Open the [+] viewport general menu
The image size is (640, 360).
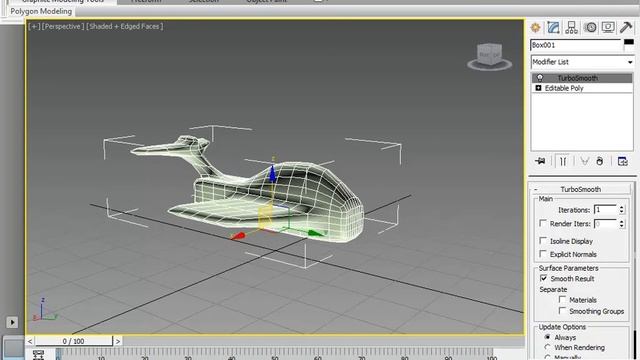click(34, 26)
